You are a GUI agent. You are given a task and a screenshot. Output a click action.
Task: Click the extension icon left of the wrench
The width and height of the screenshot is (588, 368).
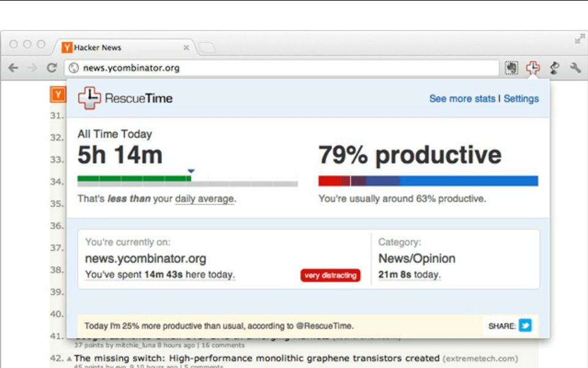coord(554,68)
